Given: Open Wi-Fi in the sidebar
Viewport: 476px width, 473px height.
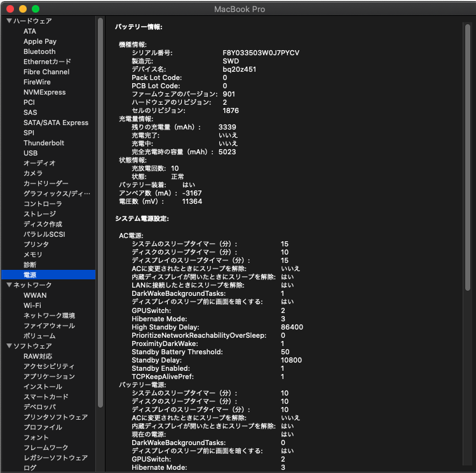Looking at the screenshot, I should pos(32,305).
